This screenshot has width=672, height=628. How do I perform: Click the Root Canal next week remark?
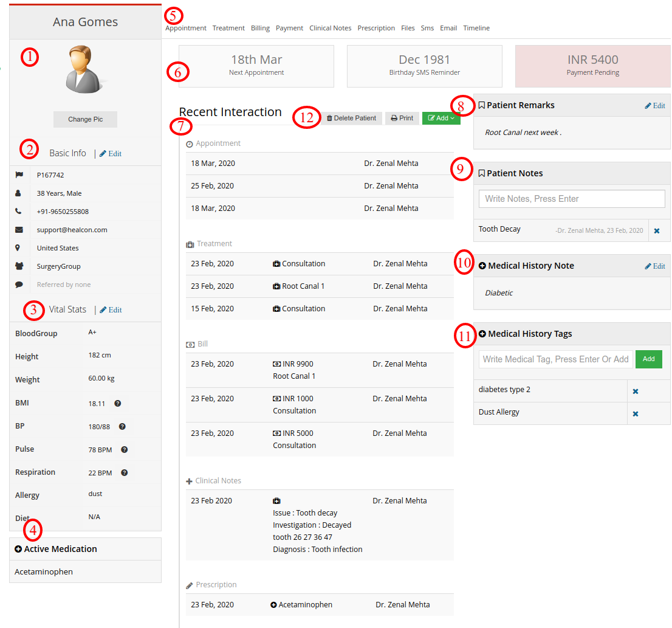coord(523,133)
